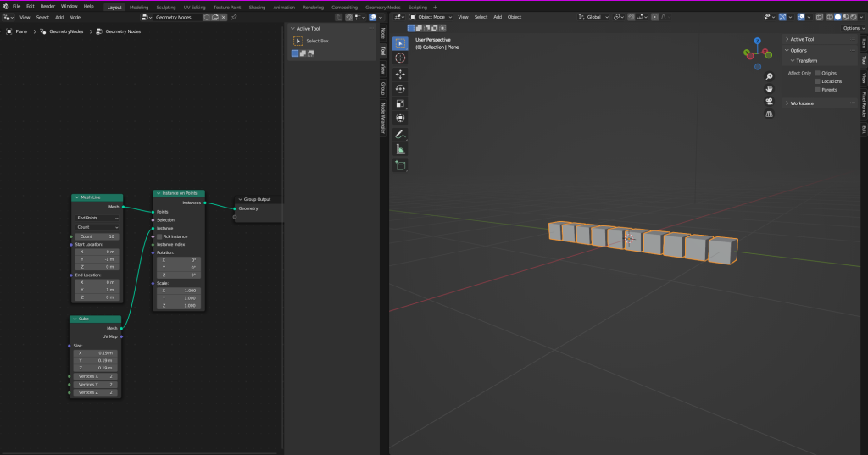This screenshot has width=868, height=455.
Task: Click the Mesh Line Count field
Action: 97,236
